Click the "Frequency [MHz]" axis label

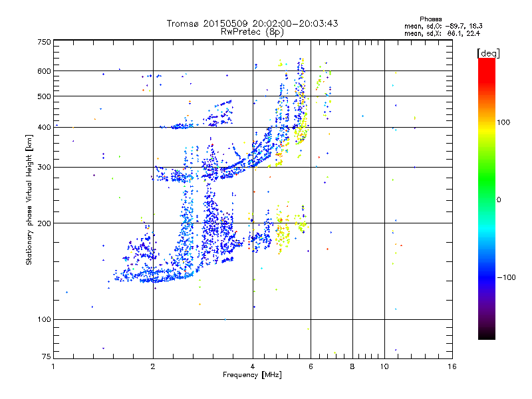(x=252, y=375)
